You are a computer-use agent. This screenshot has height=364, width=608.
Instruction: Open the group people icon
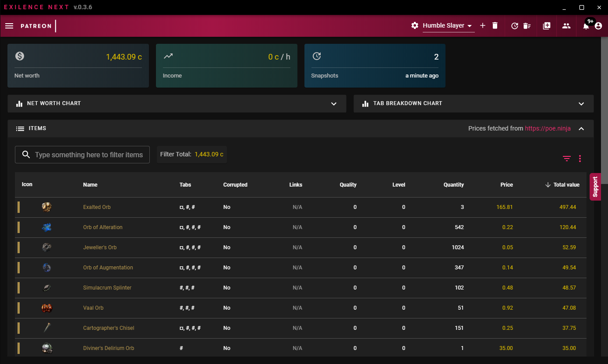tap(566, 26)
